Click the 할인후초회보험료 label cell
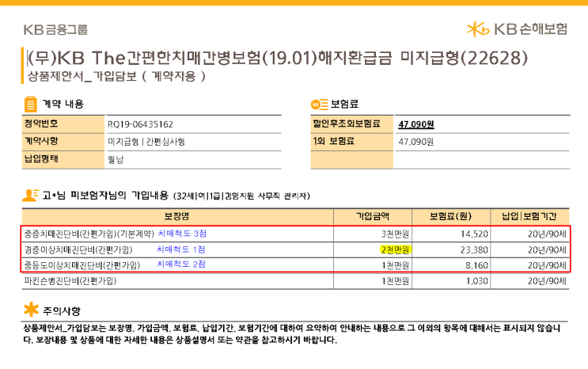Image resolution: width=588 pixels, height=369 pixels. coord(351,124)
